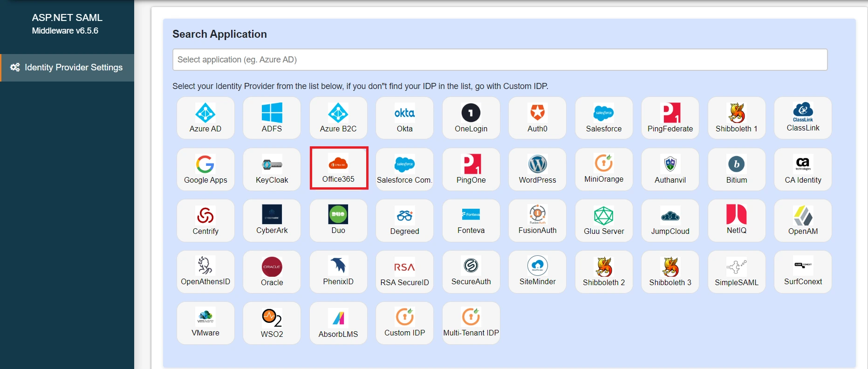Select the JumpCloud provider tile
This screenshot has height=369, width=868.
[x=670, y=220]
